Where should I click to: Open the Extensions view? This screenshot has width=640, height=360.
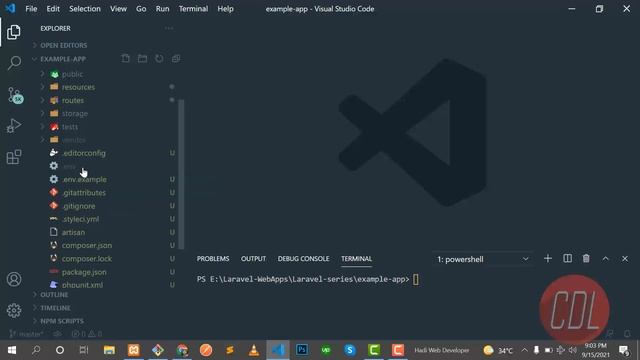14,157
